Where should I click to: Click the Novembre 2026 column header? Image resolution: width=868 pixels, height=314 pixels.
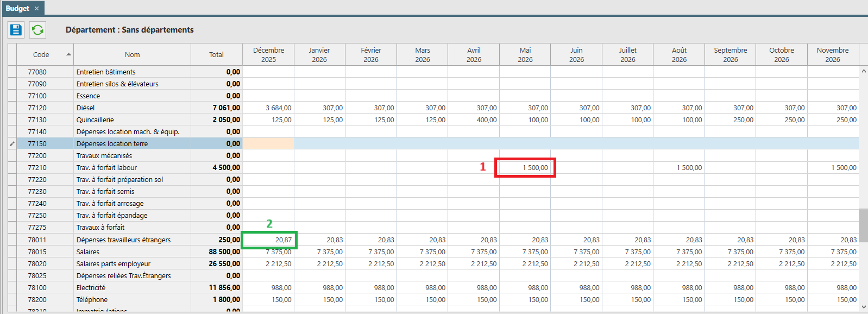(833, 54)
